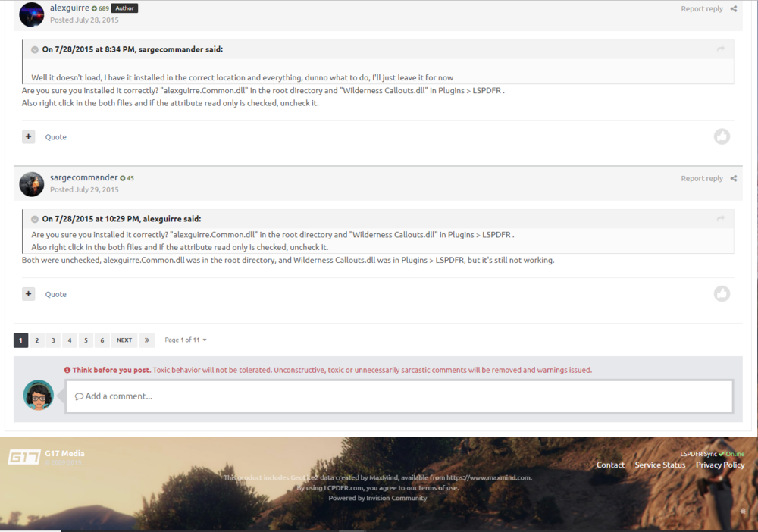This screenshot has height=532, width=758.
Task: Click share icon on sargecommander's post
Action: (x=733, y=178)
